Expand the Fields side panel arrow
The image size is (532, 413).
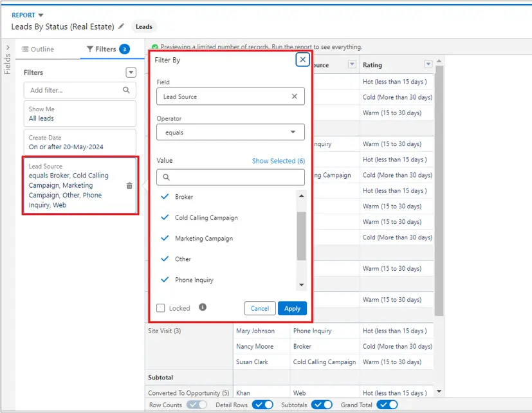tap(8, 48)
